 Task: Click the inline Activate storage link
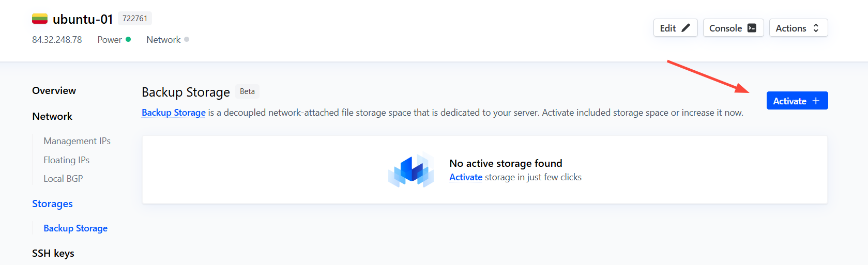click(466, 177)
